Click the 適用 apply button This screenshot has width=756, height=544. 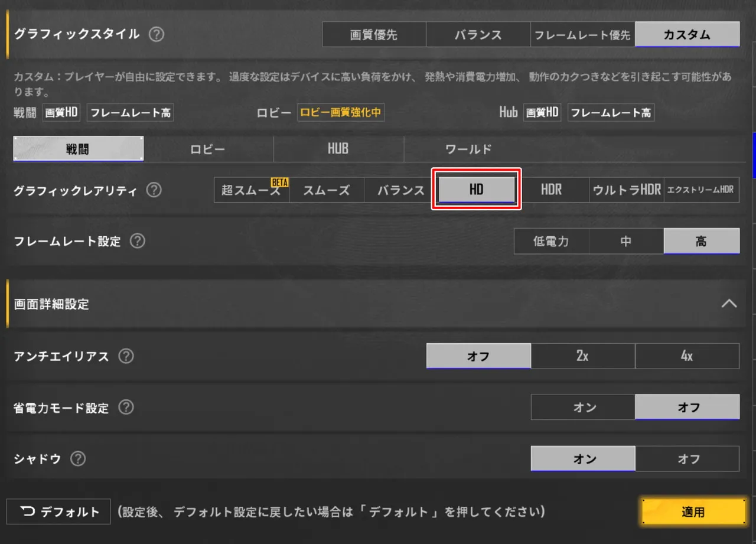point(693,512)
